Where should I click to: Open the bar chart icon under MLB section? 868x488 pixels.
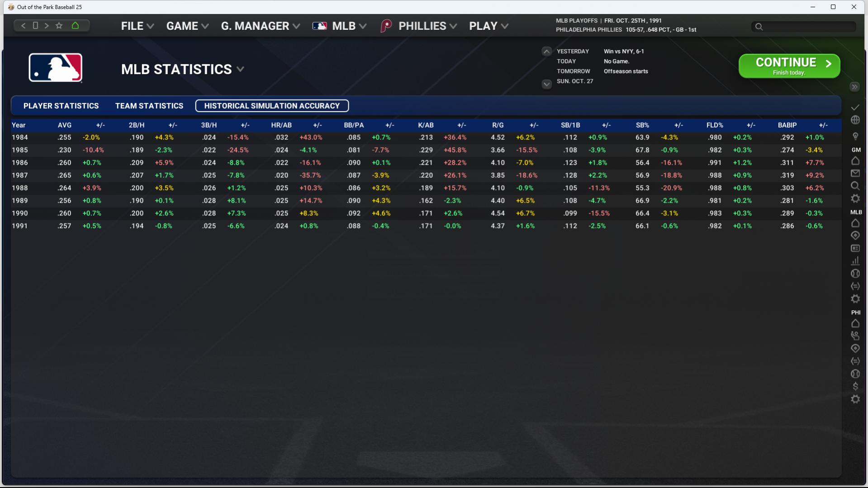coord(855,261)
